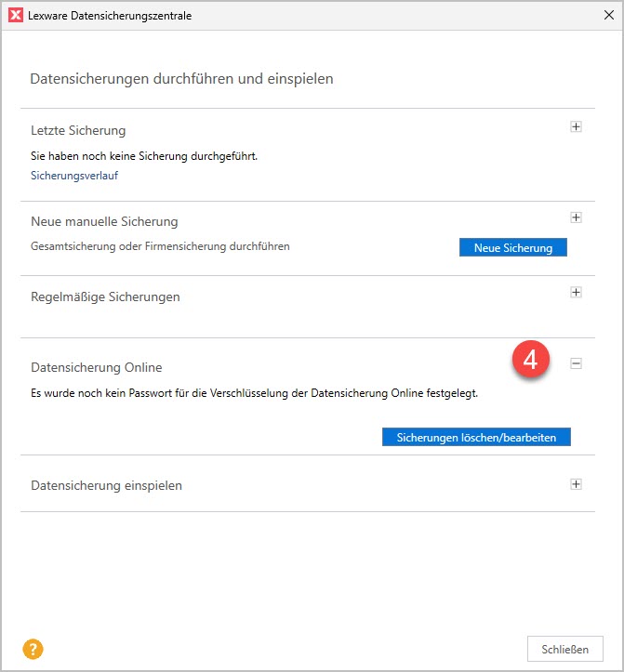Open the Sicherungsverlauf link
Image resolution: width=624 pixels, height=672 pixels.
(x=74, y=175)
